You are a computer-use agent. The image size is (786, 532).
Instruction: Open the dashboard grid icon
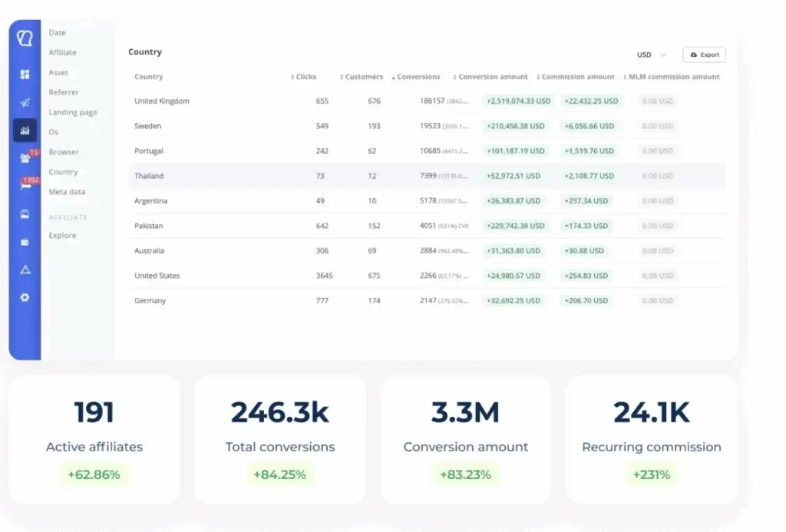(25, 74)
